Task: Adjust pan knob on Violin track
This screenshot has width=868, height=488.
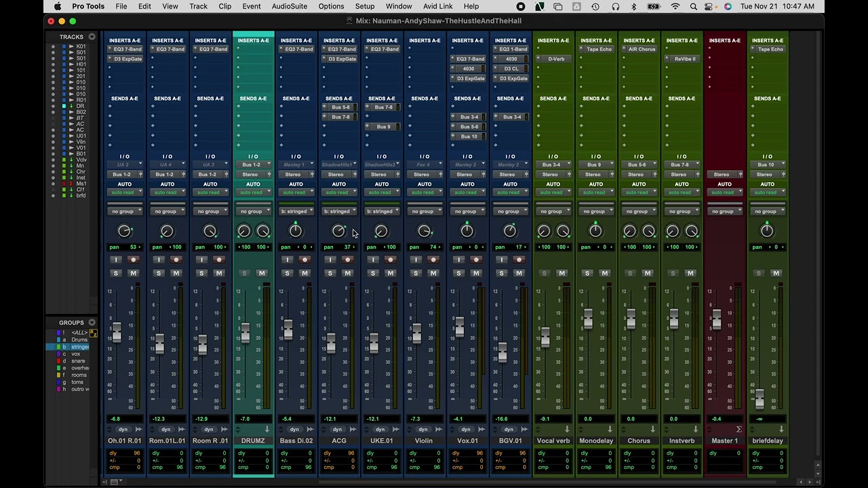Action: [x=425, y=232]
